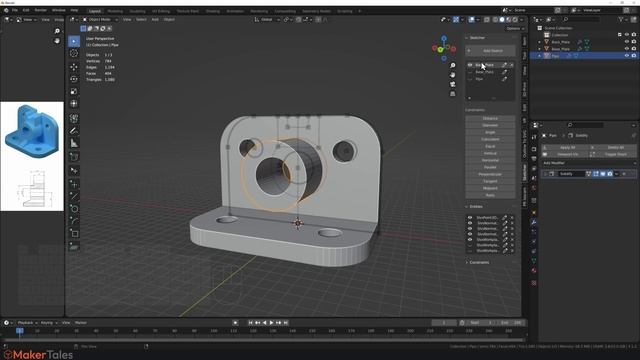Select the Annotate pencil tool

[x=74, y=131]
